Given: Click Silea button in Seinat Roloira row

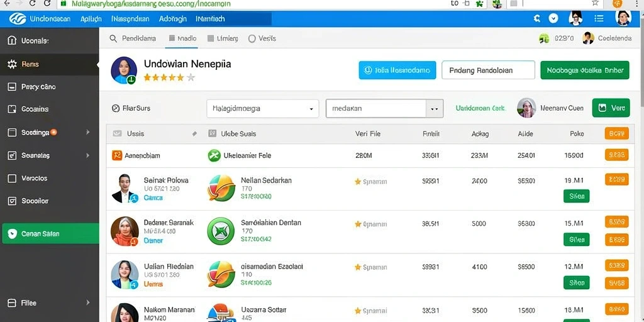Looking at the screenshot, I should click(x=577, y=196).
